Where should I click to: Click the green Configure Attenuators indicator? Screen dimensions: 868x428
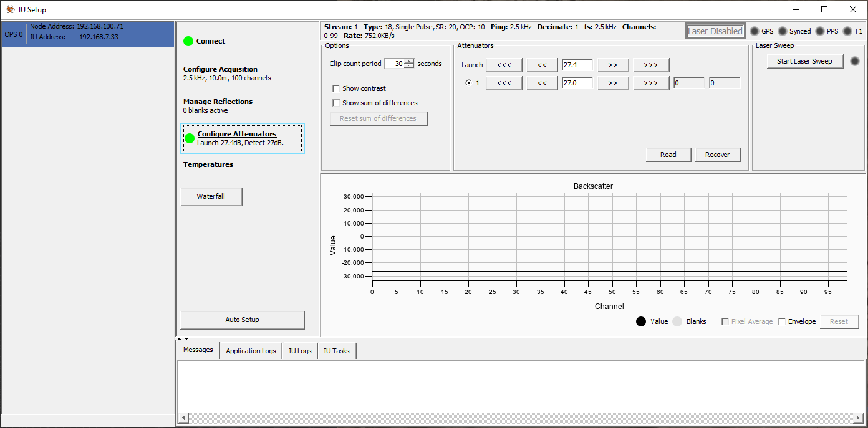pos(189,138)
